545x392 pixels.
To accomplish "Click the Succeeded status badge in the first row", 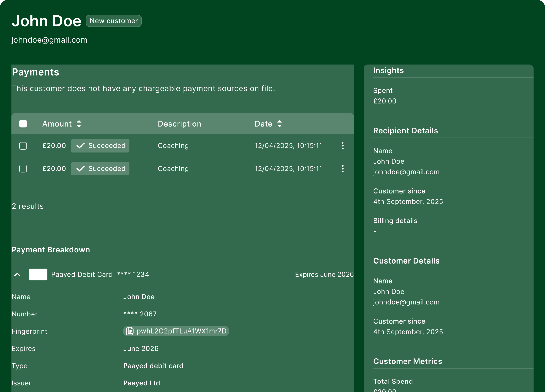I will coord(100,146).
